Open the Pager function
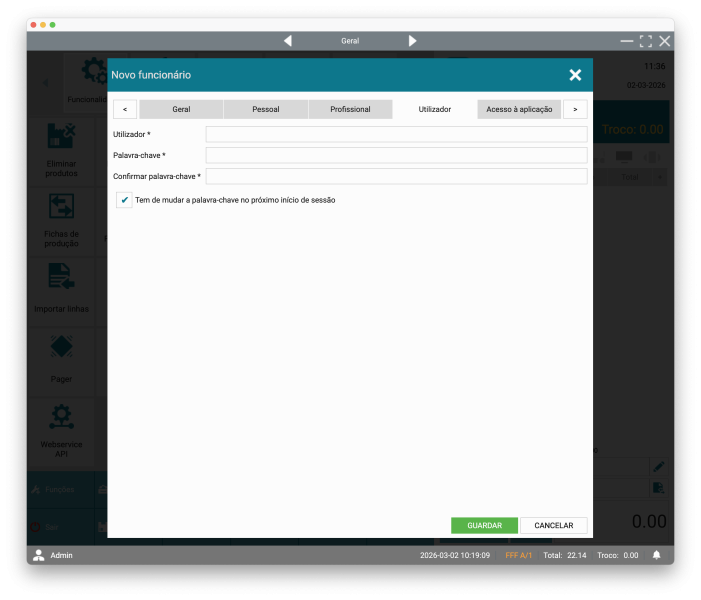This screenshot has height=600, width=701. tap(61, 347)
